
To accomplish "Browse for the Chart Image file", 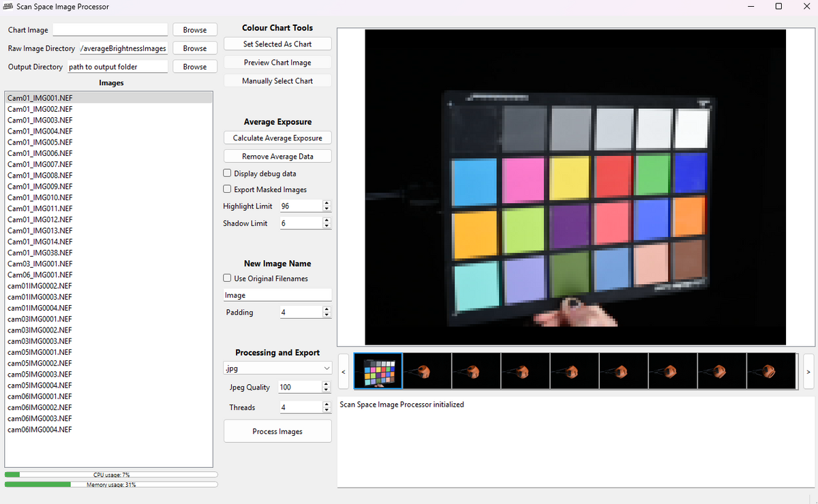I will 195,30.
